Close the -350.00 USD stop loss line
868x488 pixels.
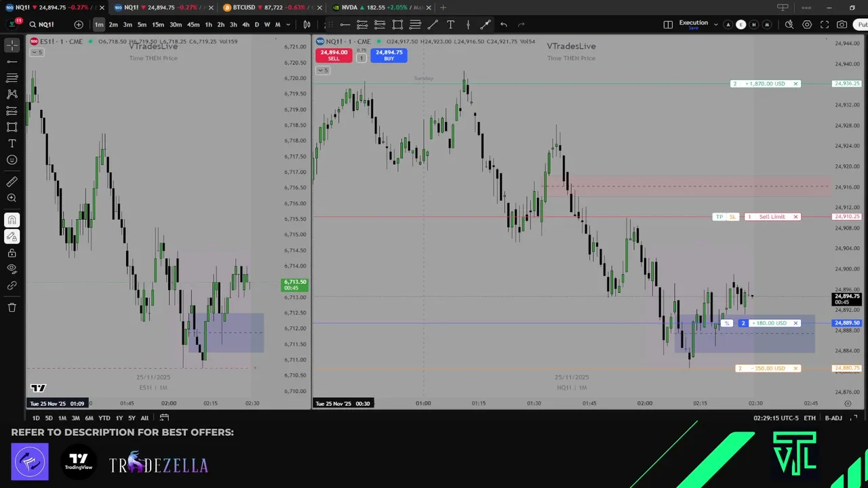pyautogui.click(x=795, y=368)
